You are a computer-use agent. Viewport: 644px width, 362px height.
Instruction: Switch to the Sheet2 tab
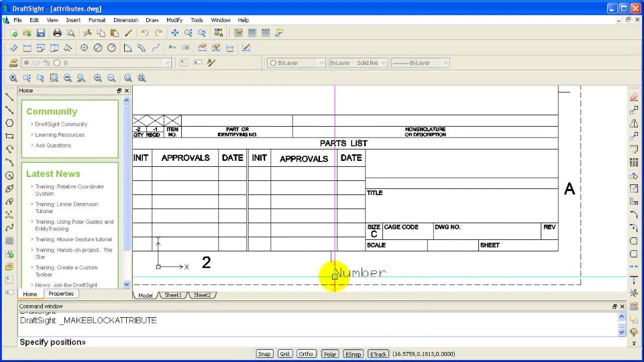(202, 295)
